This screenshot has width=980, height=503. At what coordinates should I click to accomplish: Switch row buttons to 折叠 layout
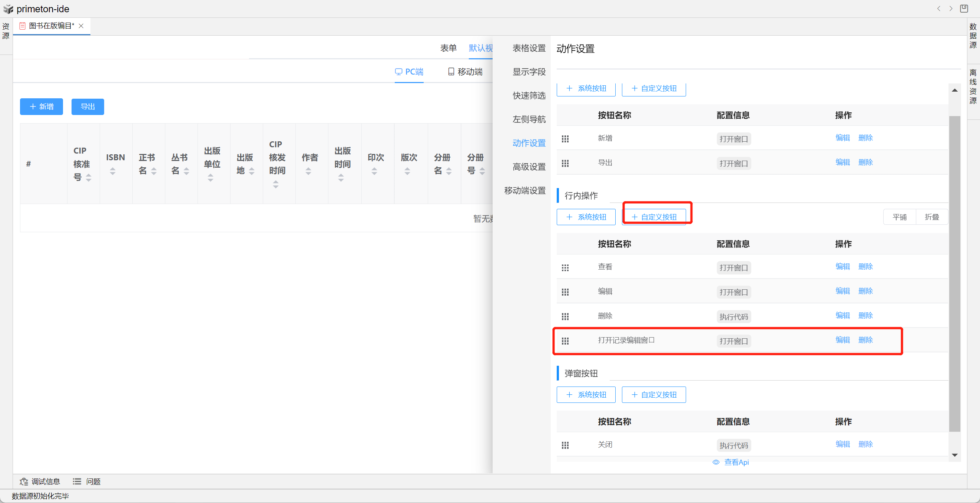[x=932, y=217]
